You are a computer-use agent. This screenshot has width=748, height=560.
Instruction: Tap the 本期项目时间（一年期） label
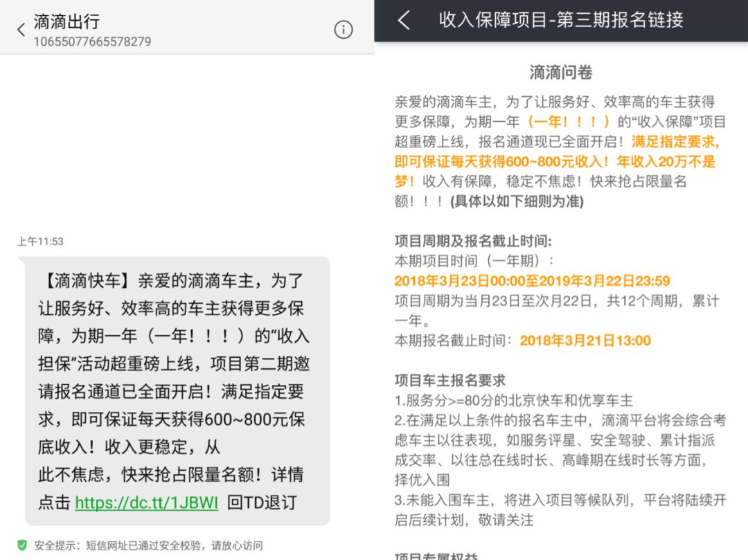pyautogui.click(x=474, y=261)
